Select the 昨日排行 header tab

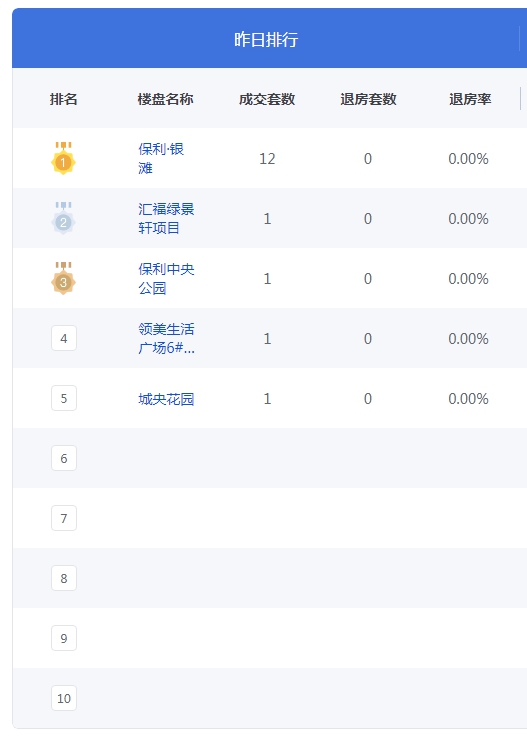coord(266,38)
